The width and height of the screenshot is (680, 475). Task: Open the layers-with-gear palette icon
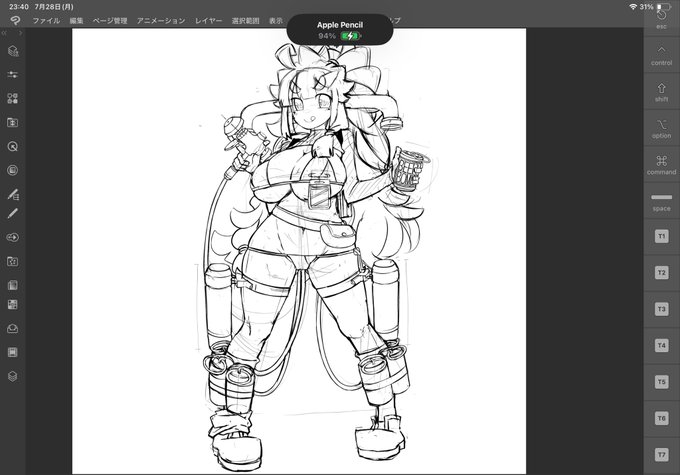point(13,51)
